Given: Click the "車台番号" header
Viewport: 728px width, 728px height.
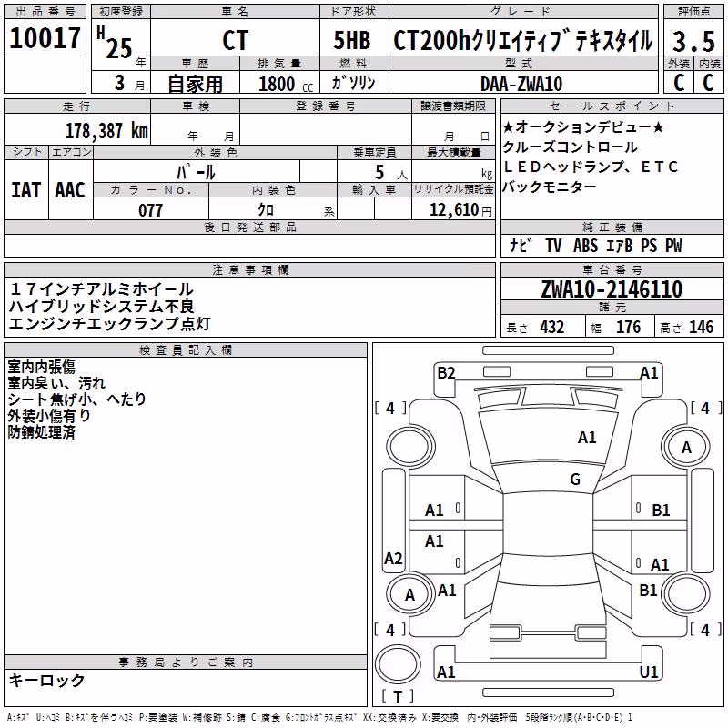Looking at the screenshot, I should (x=612, y=269).
